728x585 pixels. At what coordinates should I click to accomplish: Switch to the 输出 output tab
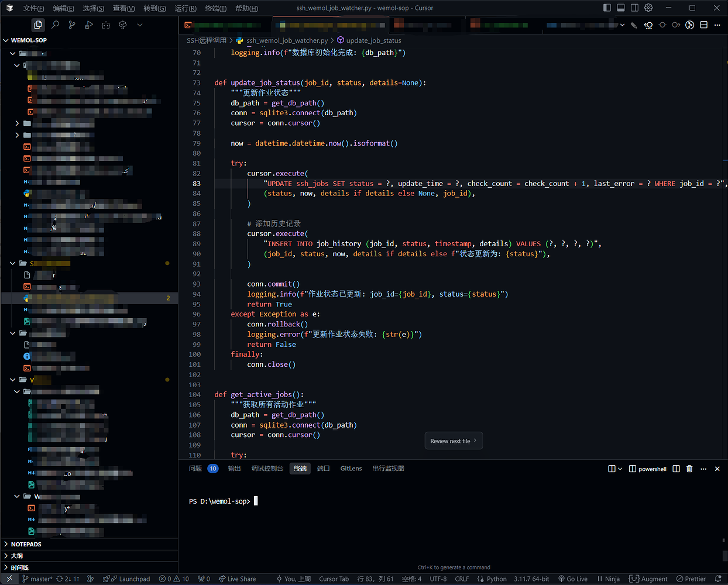tap(235, 469)
